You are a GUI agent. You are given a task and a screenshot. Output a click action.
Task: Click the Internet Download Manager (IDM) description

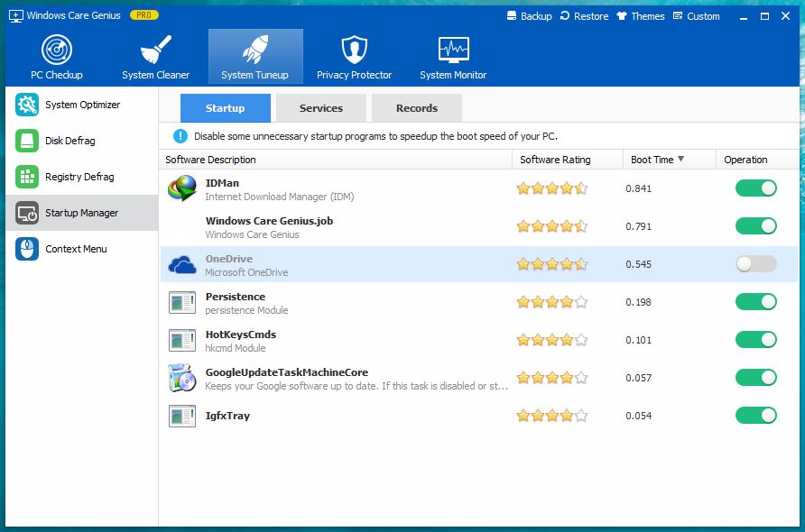(279, 197)
